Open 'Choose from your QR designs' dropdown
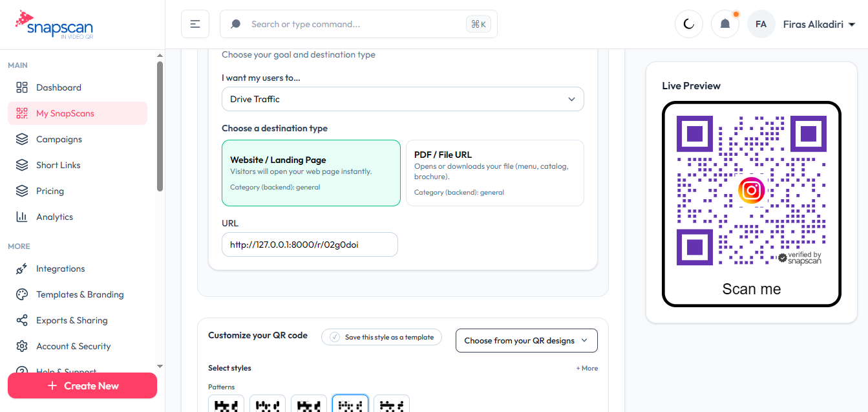 (526, 340)
